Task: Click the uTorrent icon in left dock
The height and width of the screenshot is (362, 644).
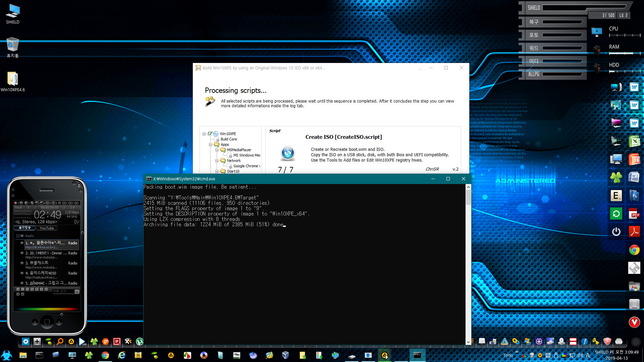Action: click(140, 342)
